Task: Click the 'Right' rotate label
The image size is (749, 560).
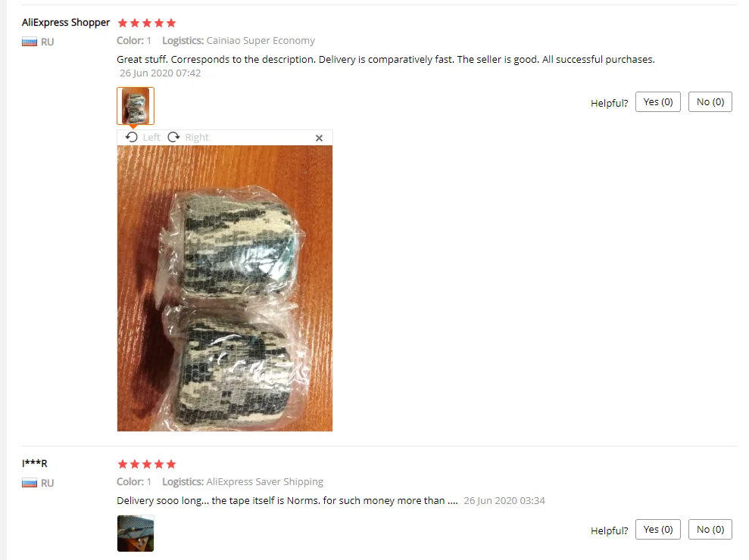Action: 197,138
